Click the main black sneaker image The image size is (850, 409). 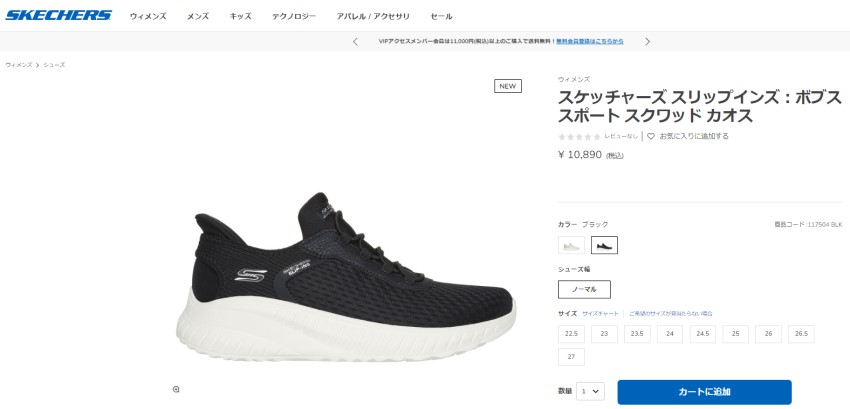pos(346,278)
